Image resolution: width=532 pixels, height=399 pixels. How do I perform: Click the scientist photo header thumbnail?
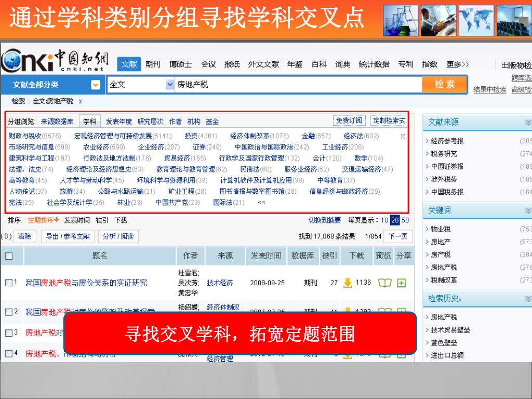438,20
